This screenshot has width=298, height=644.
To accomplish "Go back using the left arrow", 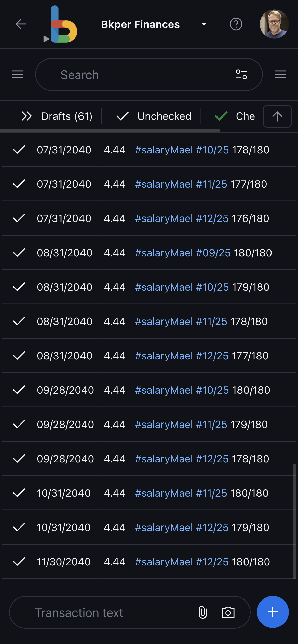I will click(21, 24).
